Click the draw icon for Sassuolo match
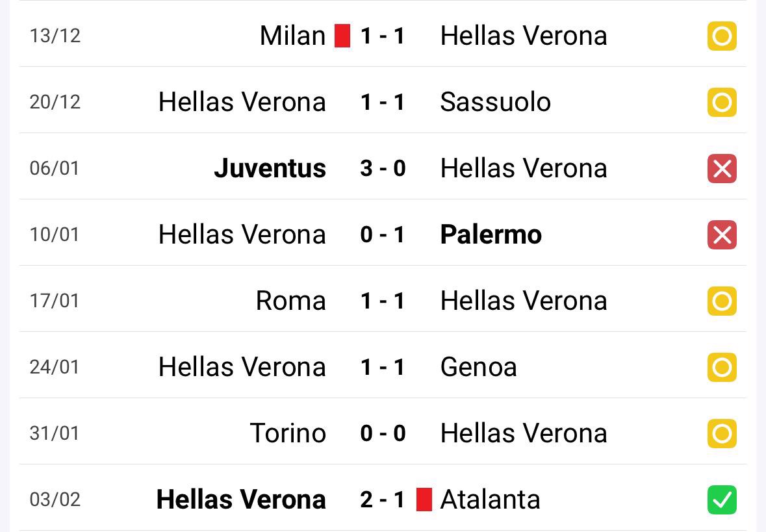This screenshot has width=766, height=532. tap(722, 103)
